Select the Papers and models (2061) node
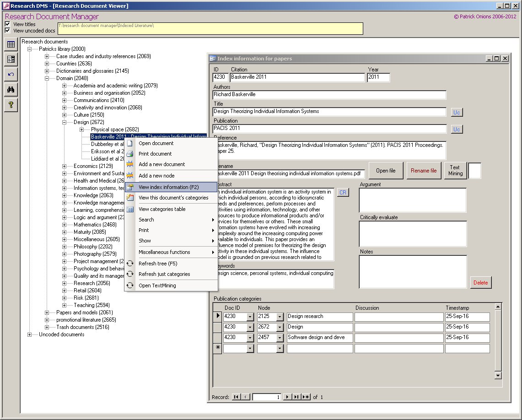The width and height of the screenshot is (522, 420). click(x=84, y=312)
